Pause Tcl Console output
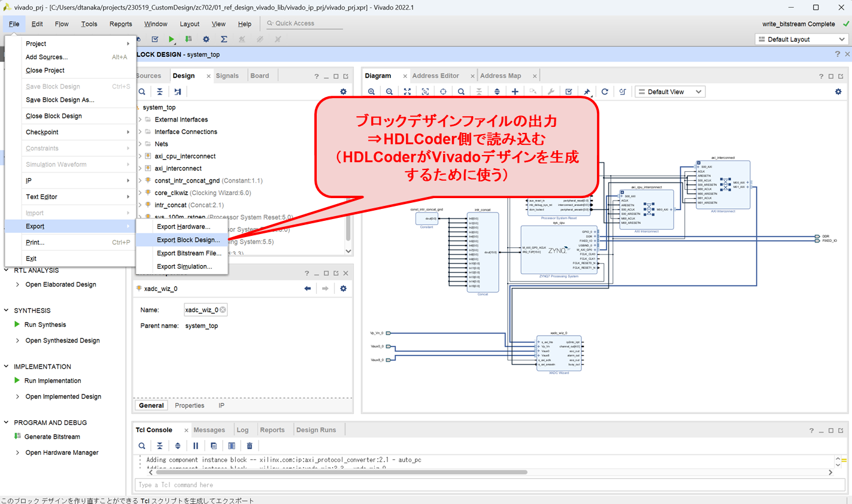 196,446
